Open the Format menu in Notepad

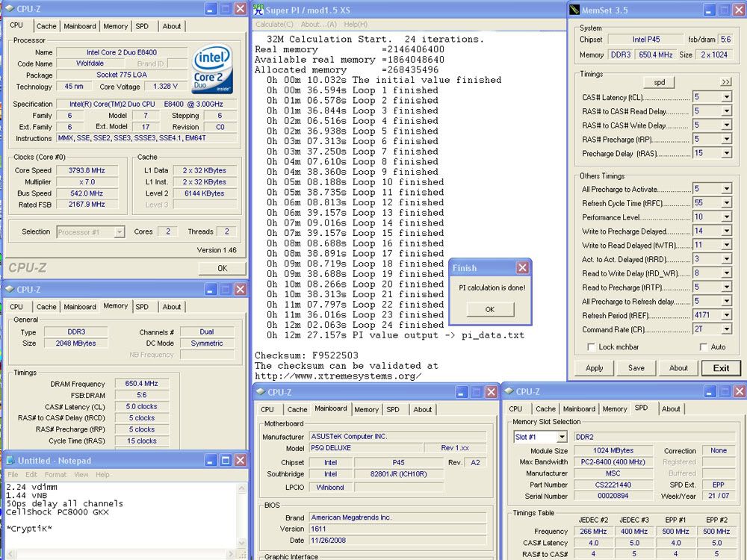pos(56,474)
